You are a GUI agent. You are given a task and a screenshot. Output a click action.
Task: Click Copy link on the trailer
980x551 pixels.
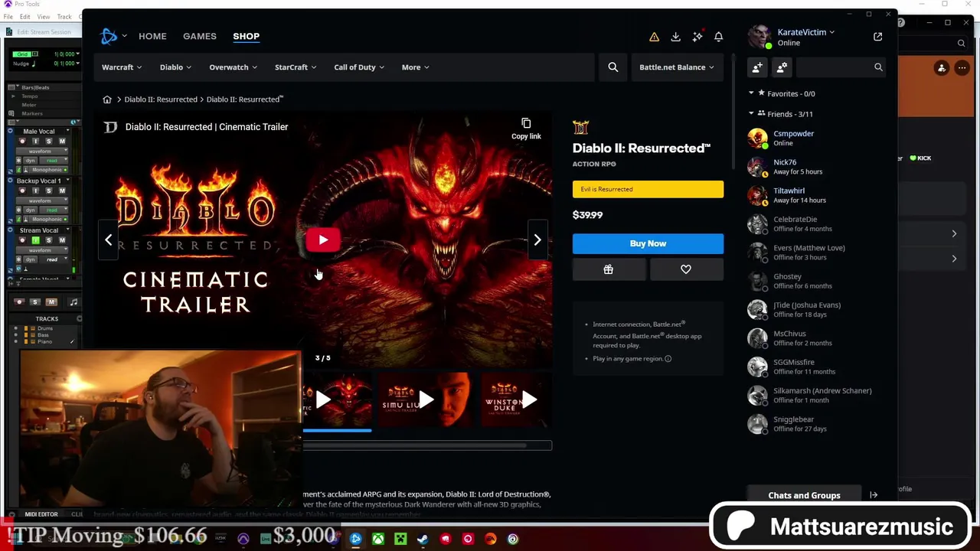tap(526, 129)
